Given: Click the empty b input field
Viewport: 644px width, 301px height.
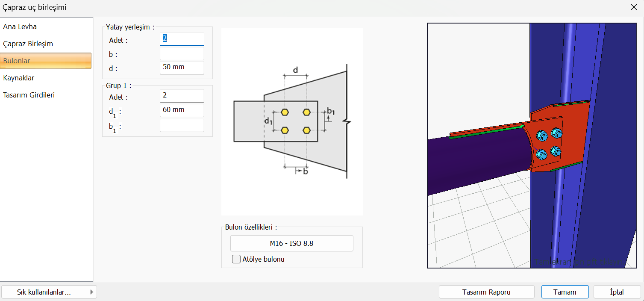Looking at the screenshot, I should 182,53.
